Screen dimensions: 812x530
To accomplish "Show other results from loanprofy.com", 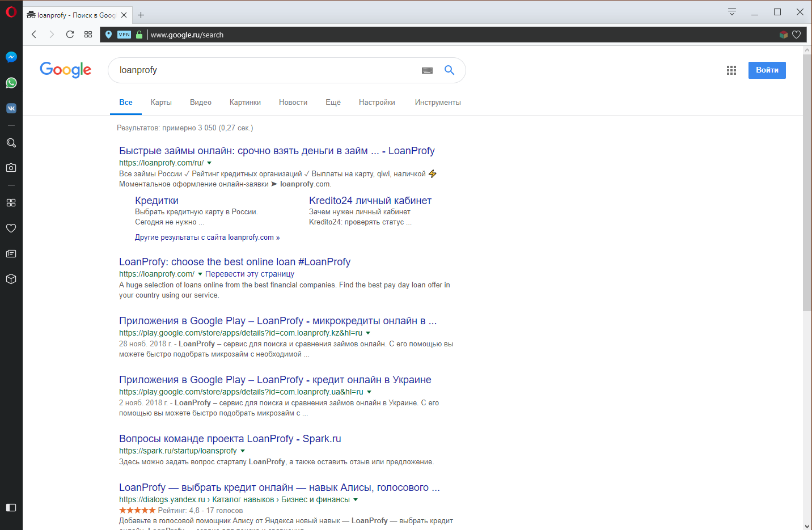I will (207, 238).
